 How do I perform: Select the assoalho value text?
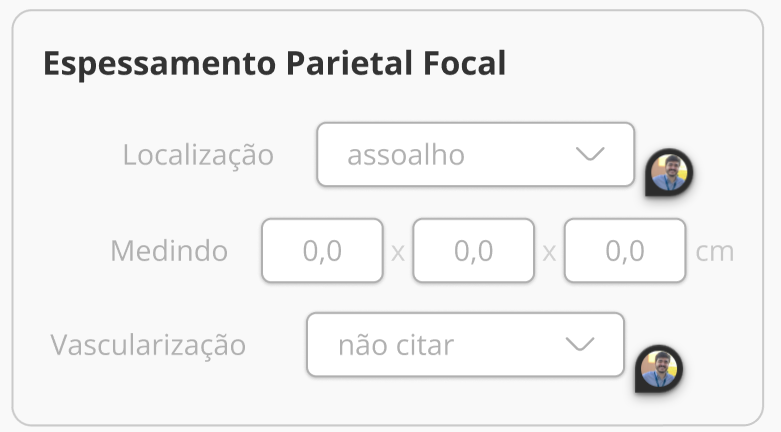406,155
